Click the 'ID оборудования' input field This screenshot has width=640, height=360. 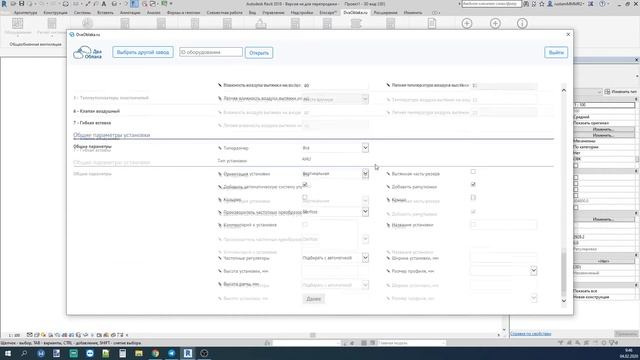click(211, 52)
